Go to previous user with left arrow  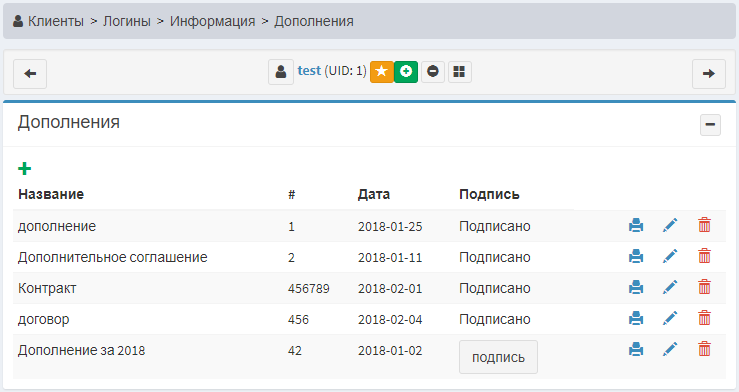click(30, 74)
